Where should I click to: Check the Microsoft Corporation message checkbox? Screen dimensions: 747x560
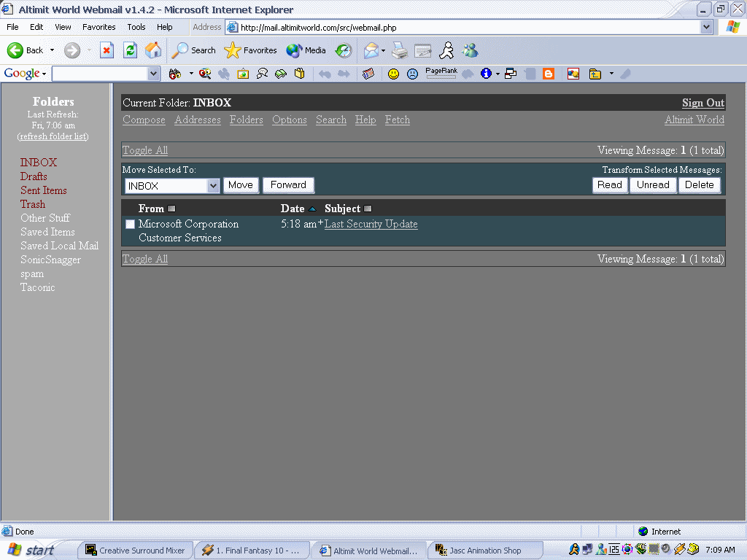(130, 225)
